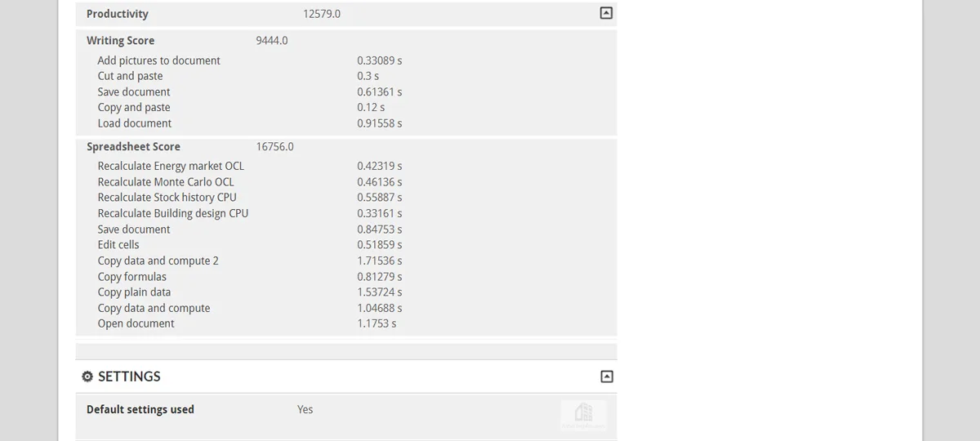980x441 pixels.
Task: Select the Productivity heading
Action: (118, 14)
